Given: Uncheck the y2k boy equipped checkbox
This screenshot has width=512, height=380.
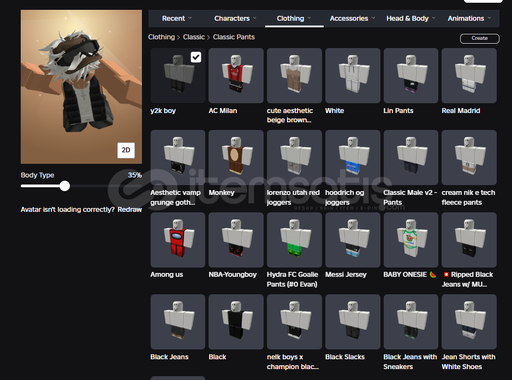Looking at the screenshot, I should click(196, 57).
